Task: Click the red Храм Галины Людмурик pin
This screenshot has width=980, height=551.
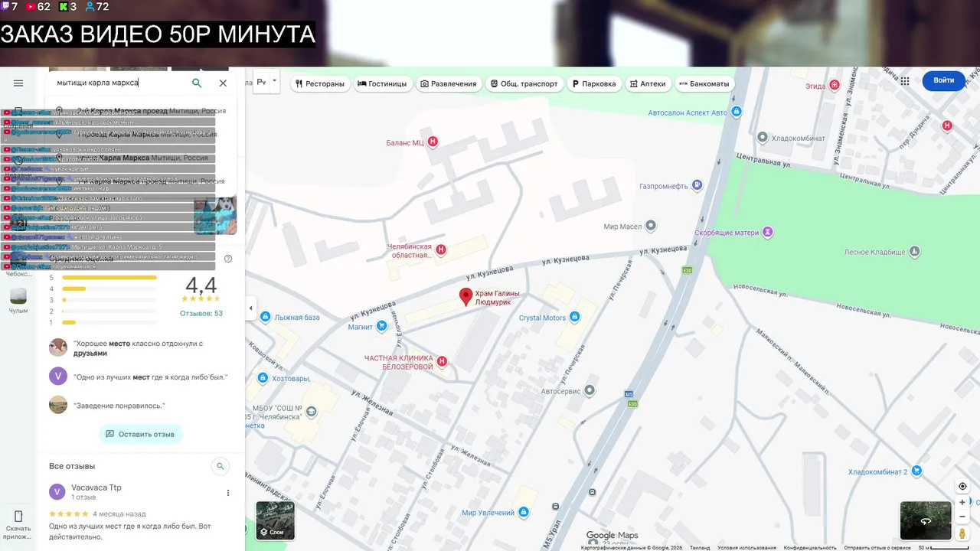Action: pyautogui.click(x=465, y=297)
